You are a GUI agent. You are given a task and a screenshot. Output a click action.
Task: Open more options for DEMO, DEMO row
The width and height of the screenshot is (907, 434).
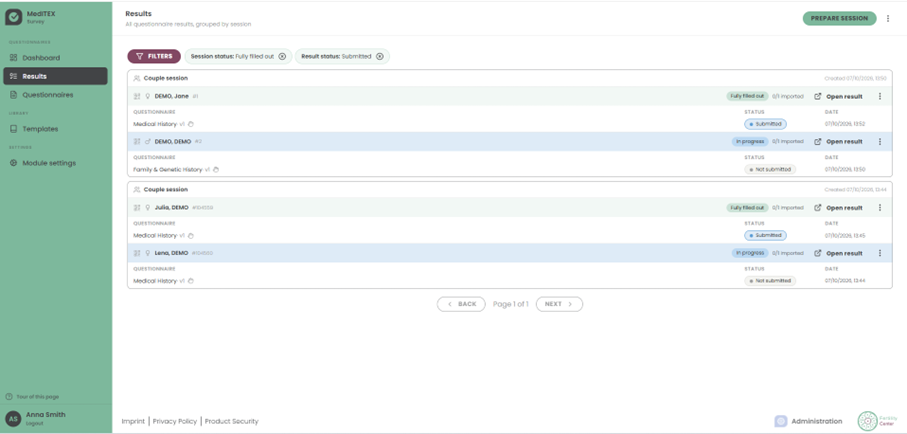point(880,142)
